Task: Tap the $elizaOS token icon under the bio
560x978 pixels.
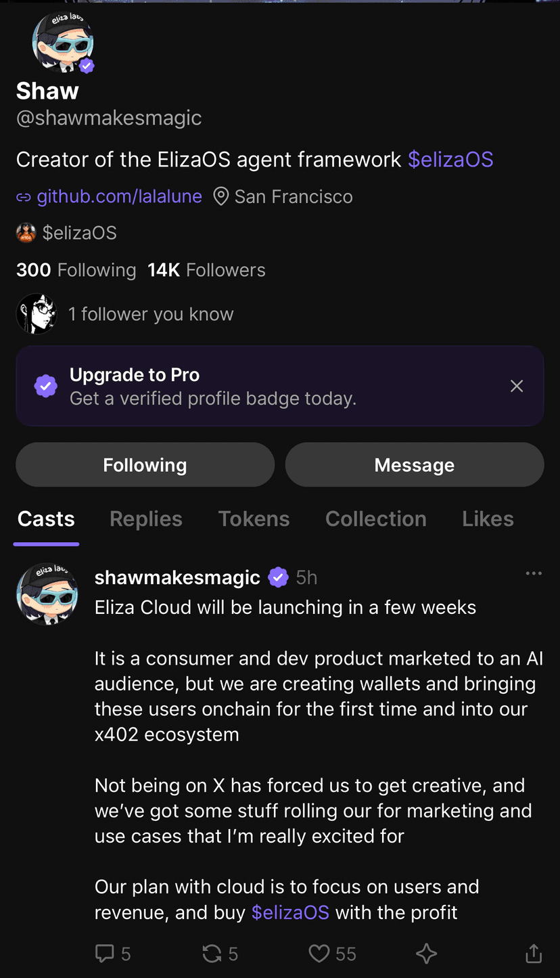Action: pyautogui.click(x=26, y=233)
